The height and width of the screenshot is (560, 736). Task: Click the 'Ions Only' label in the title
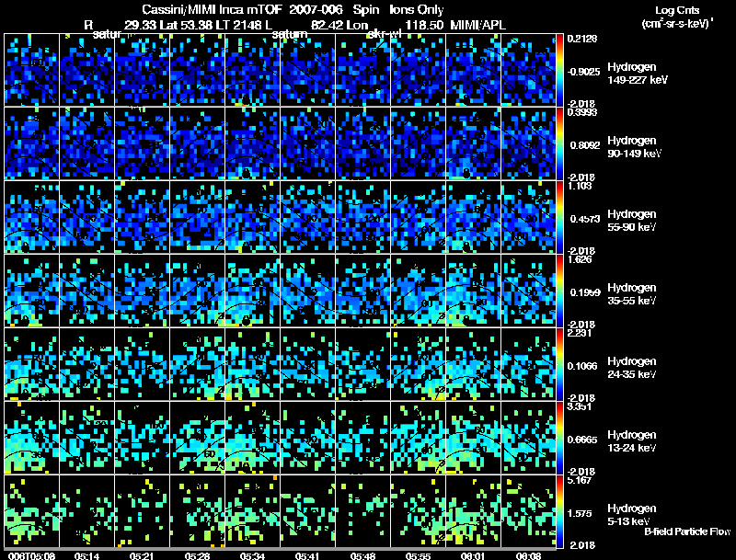tap(417, 9)
